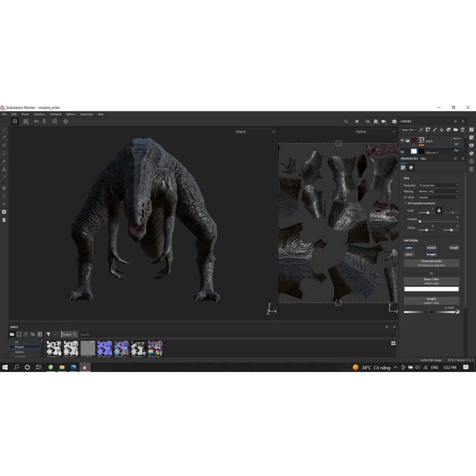Add a new fill layer

pos(442,130)
